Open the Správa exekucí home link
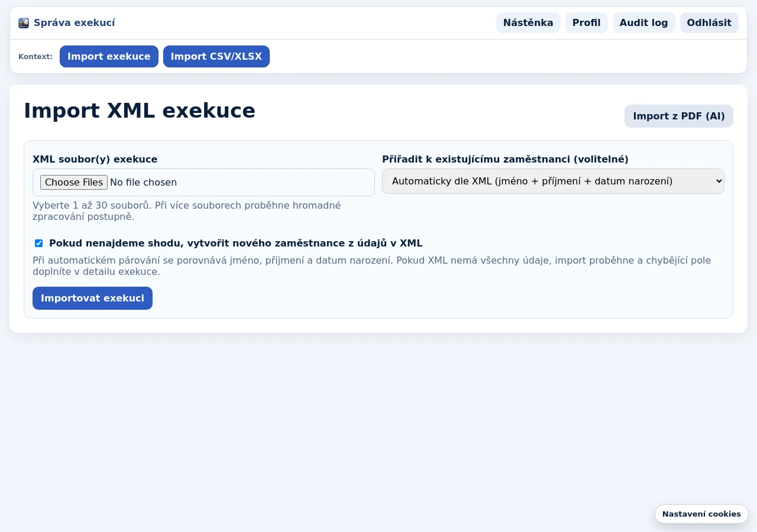This screenshot has width=757, height=532. 67,23
